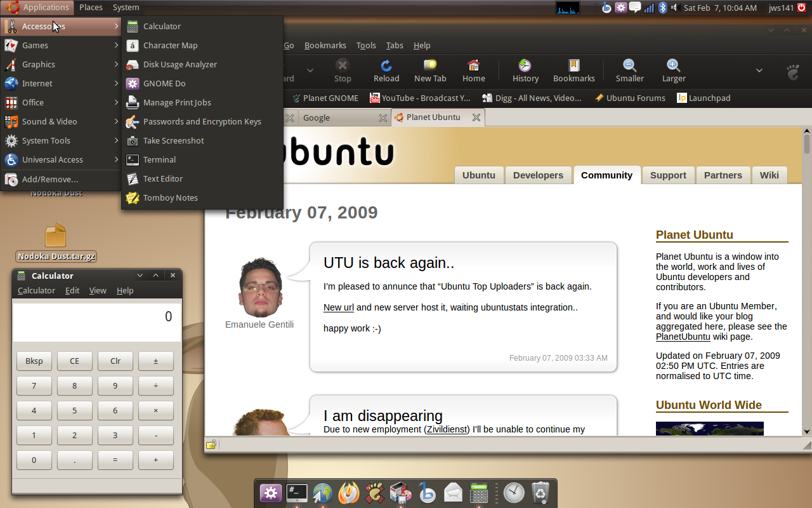812x508 pixels.
Task: Open browser Tools menu
Action: pos(366,45)
